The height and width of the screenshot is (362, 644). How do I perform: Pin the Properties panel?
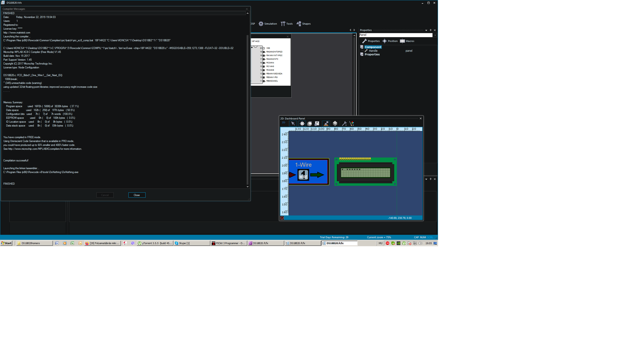[431, 30]
